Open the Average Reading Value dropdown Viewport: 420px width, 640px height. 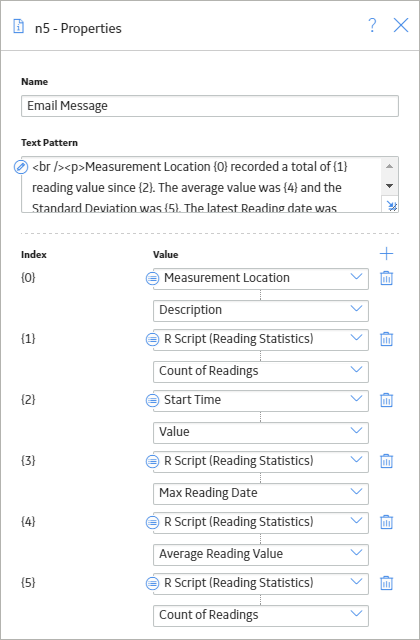[x=261, y=554]
